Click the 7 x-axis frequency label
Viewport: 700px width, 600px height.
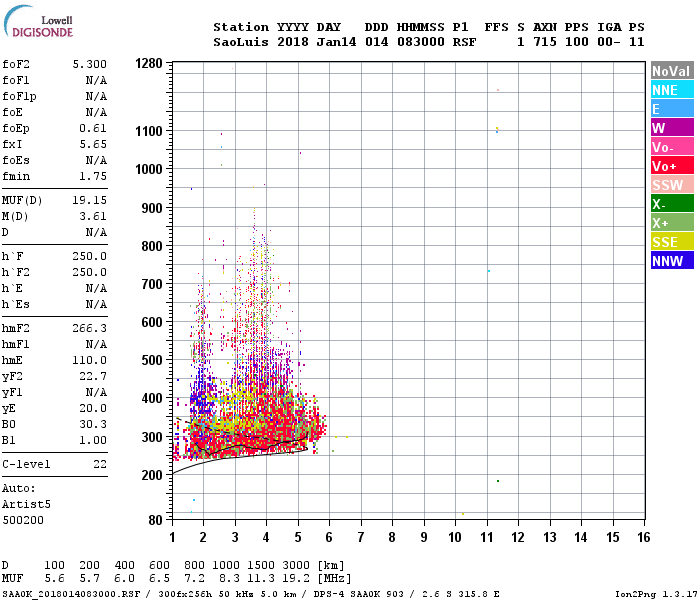click(x=361, y=537)
